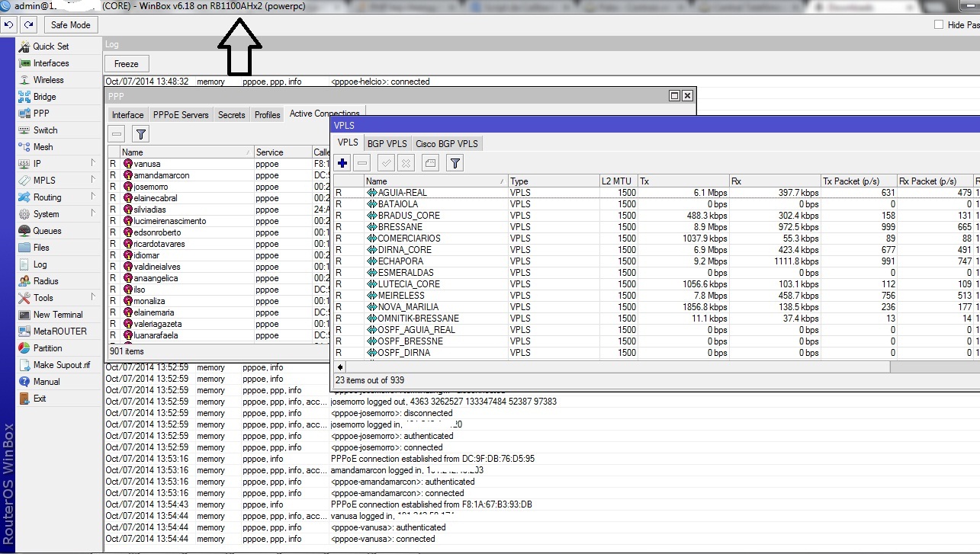The width and height of the screenshot is (980, 554).
Task: Select the VPLS tab
Action: (x=348, y=143)
